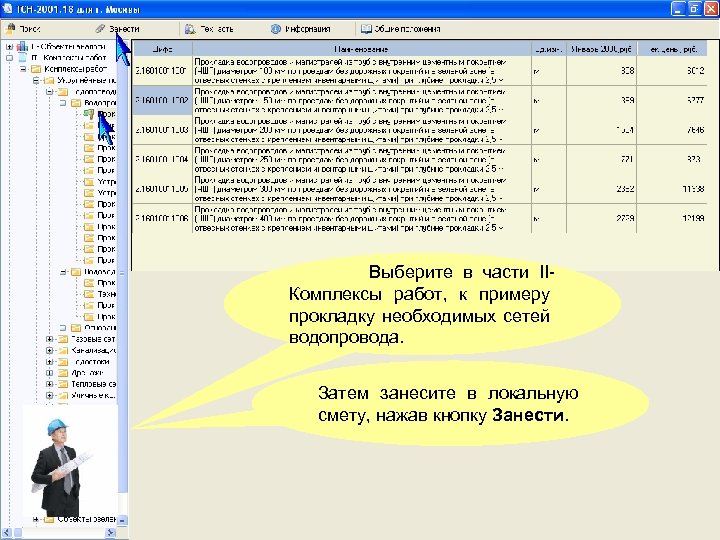
Task: Select the Газовые сети tree item
Action: click(x=93, y=339)
